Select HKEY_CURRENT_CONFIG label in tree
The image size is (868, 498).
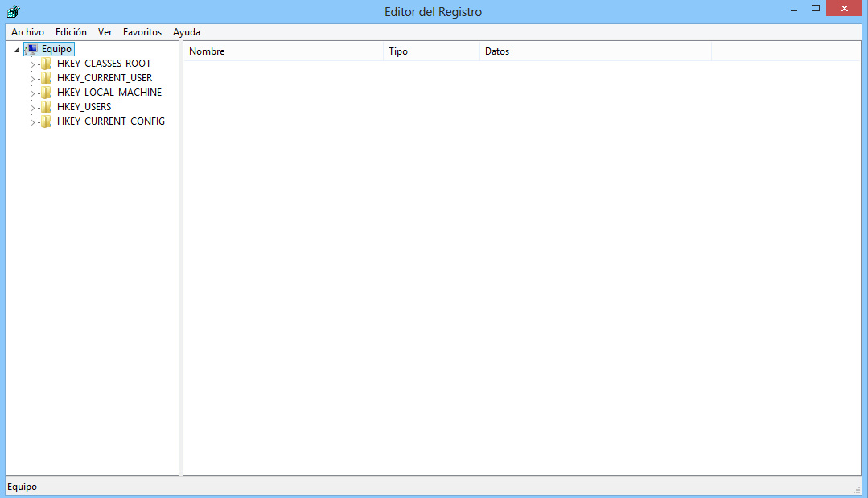point(111,121)
